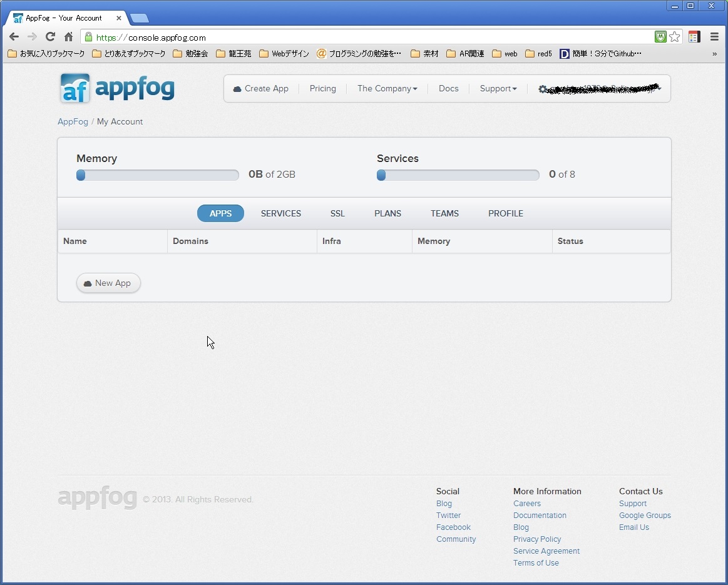Open the 簡単！3分でGithub bookmark
The image size is (728, 585).
(601, 54)
